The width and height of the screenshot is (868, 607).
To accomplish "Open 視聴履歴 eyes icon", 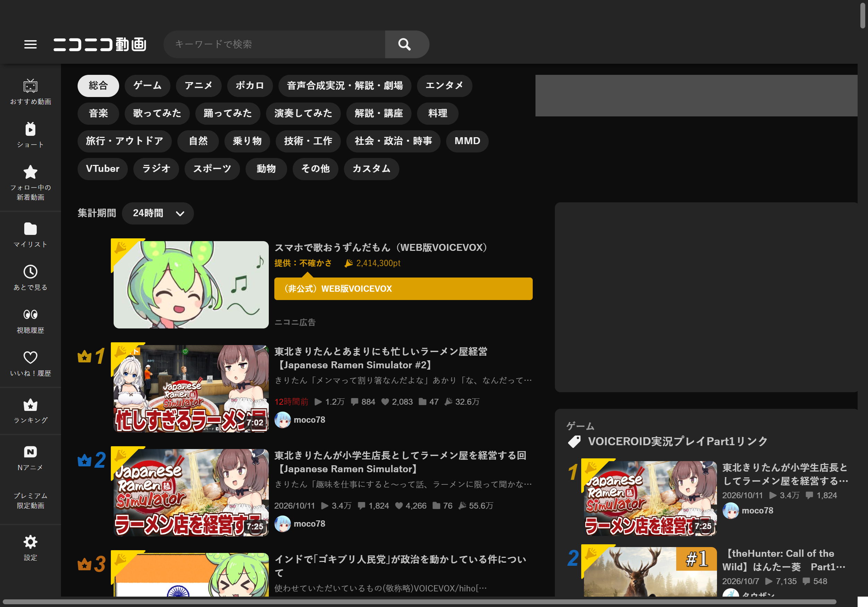I will pos(30,314).
